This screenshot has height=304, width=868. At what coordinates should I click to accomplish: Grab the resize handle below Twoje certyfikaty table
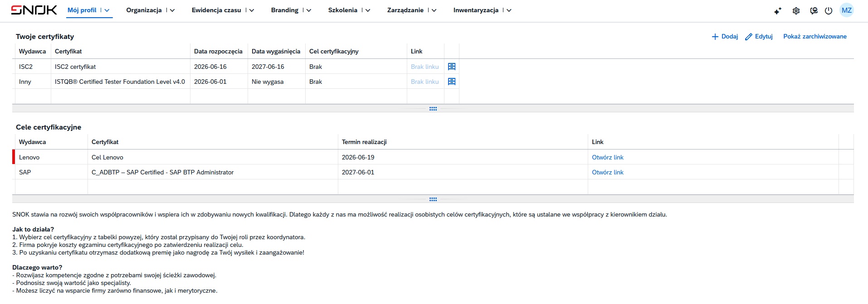433,109
